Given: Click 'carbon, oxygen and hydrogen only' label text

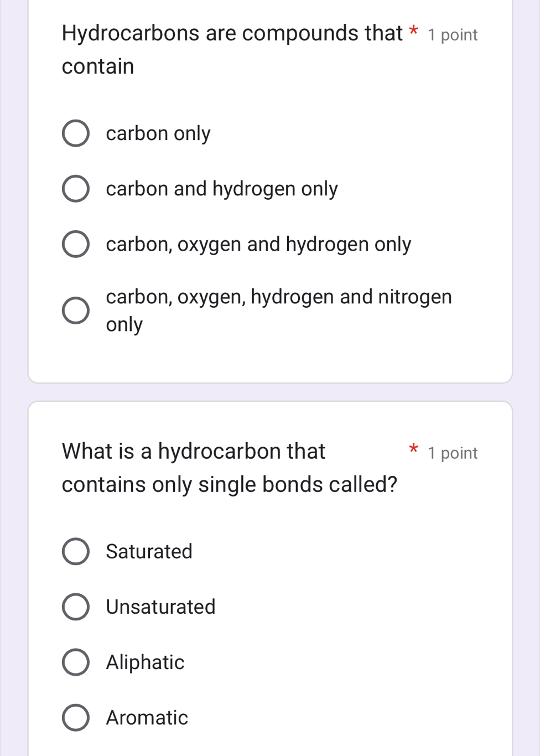Looking at the screenshot, I should coord(258,244).
